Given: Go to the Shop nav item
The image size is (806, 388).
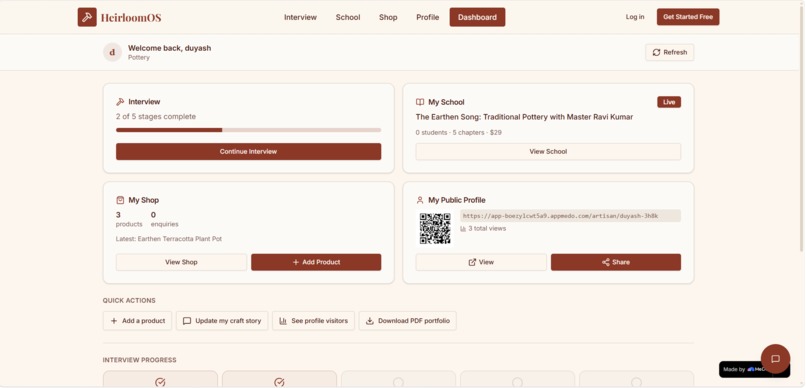Looking at the screenshot, I should [388, 17].
